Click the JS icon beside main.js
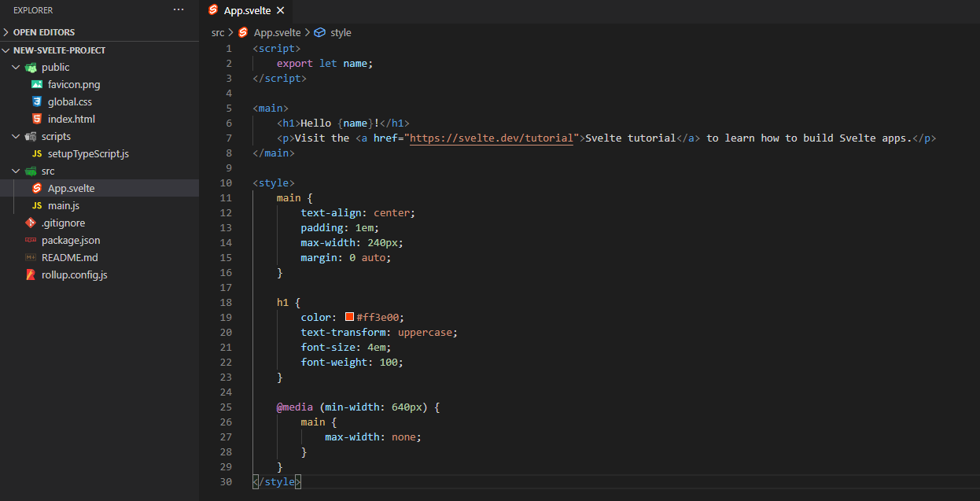Image resolution: width=980 pixels, height=501 pixels. pos(36,205)
